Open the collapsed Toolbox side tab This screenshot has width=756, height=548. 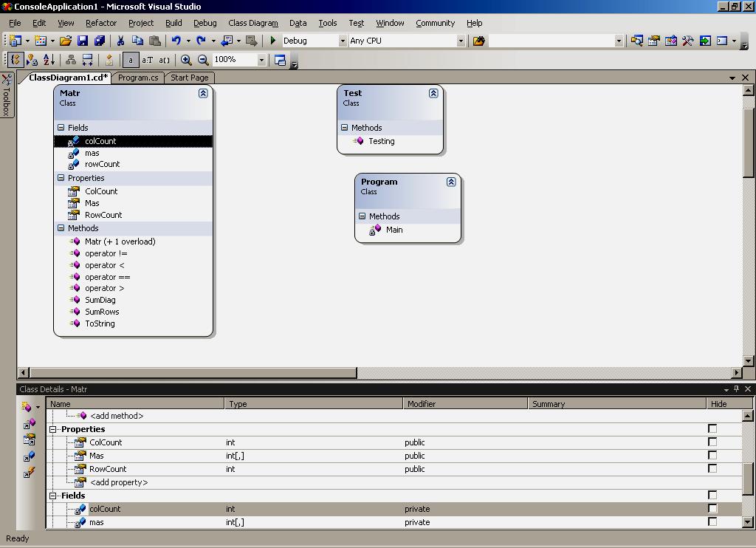pos(7,95)
